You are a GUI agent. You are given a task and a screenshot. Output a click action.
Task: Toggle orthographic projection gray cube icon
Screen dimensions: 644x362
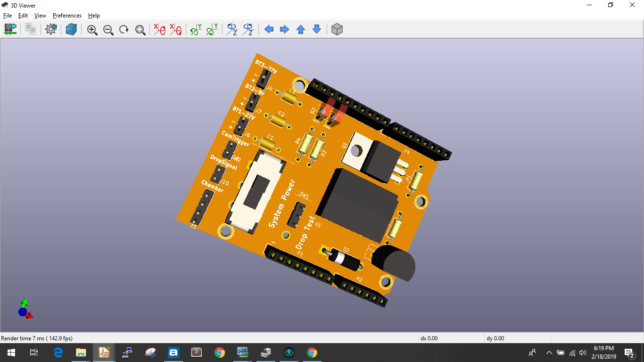(x=337, y=29)
